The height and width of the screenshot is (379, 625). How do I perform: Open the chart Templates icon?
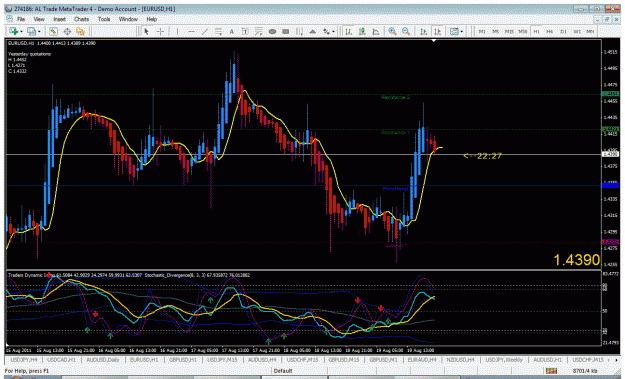[x=454, y=31]
